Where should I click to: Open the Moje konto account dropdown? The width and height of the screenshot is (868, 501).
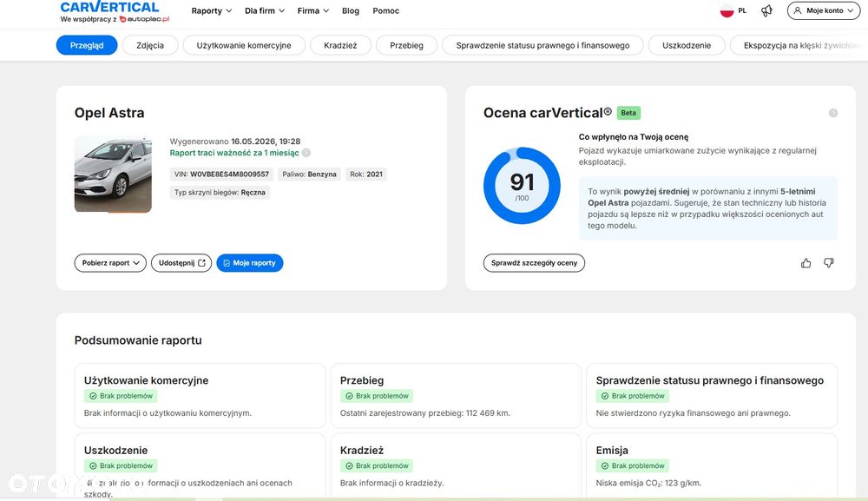pos(824,10)
